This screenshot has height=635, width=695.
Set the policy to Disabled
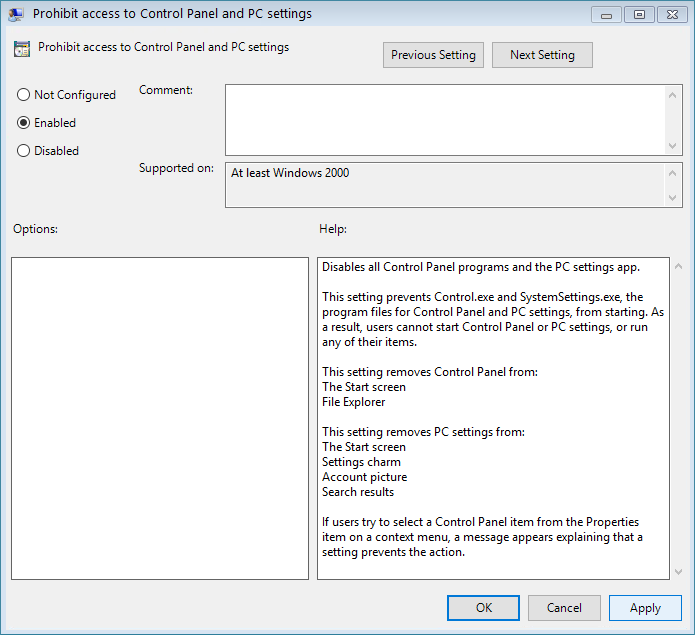(24, 151)
